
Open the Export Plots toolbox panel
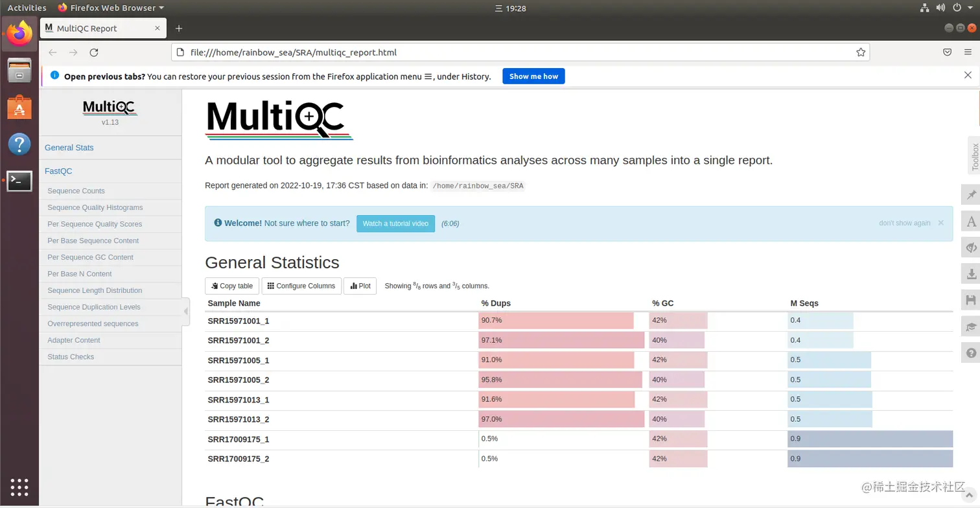970,273
